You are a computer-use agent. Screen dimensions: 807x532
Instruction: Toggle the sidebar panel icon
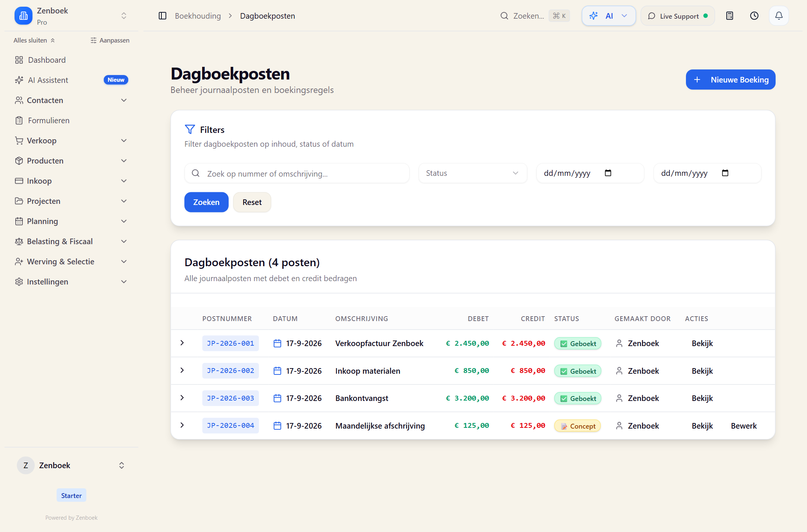[x=162, y=16]
